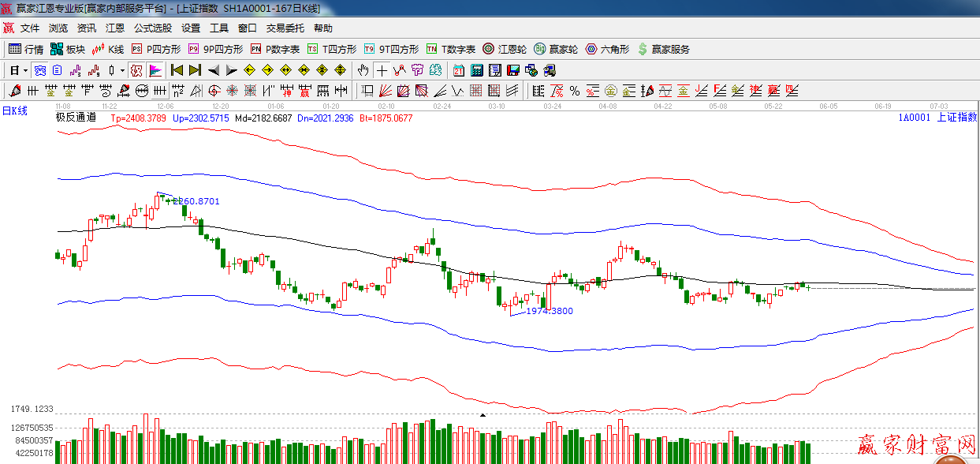Toggle the pink-teal volume panel button
The height and width of the screenshot is (464, 980).
pos(155,70)
